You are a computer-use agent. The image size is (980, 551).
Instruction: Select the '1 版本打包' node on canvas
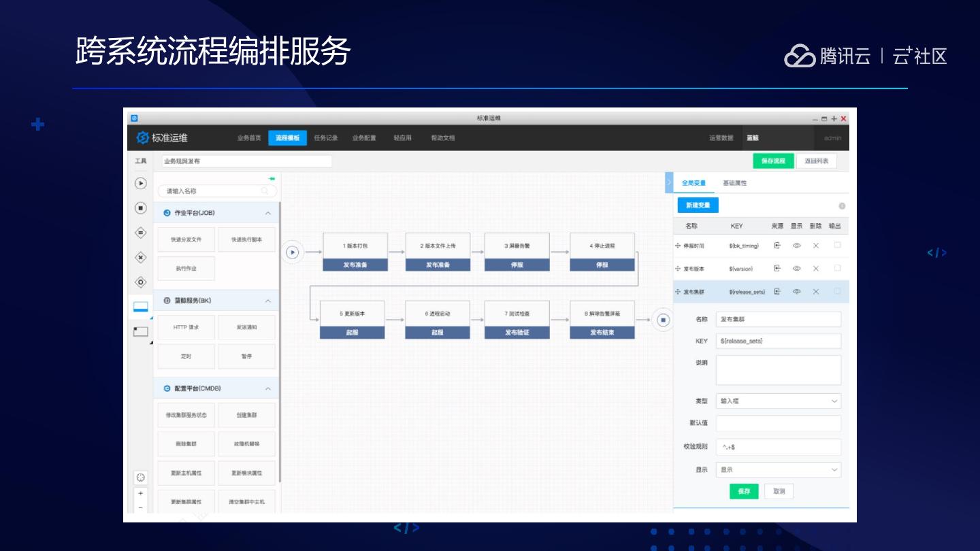[355, 252]
